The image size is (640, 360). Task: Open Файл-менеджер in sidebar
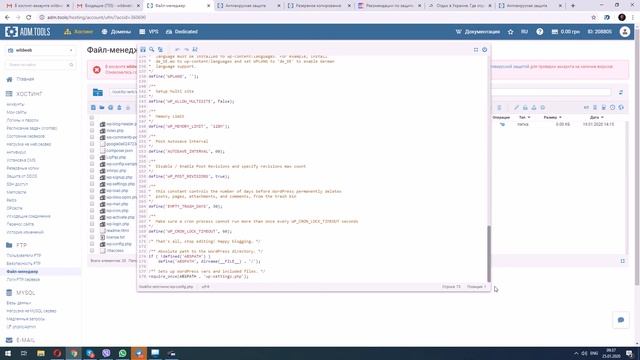[x=22, y=271]
